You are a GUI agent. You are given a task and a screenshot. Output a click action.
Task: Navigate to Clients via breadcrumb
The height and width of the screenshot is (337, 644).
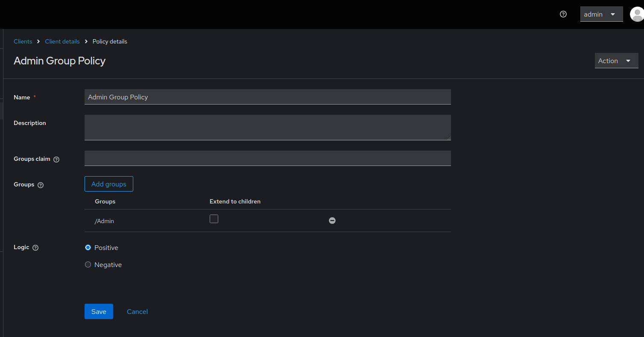(23, 41)
